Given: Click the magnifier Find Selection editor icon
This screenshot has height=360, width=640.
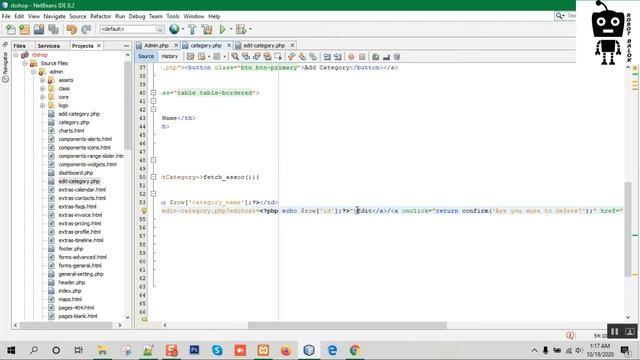Looking at the screenshot, I should click(235, 57).
